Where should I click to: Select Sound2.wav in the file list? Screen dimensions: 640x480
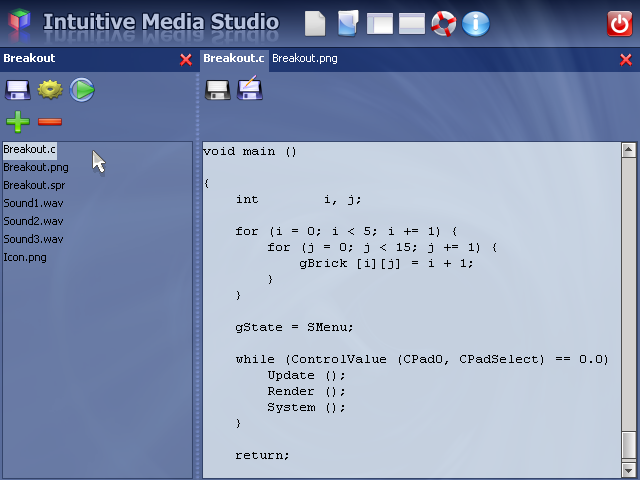point(33,221)
